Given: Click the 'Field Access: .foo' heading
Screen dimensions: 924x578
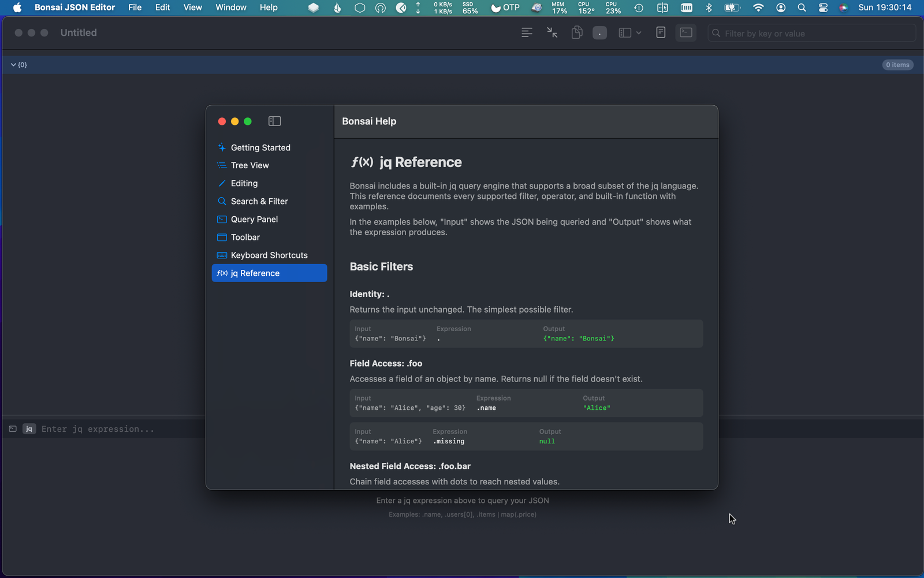Looking at the screenshot, I should 386,364.
